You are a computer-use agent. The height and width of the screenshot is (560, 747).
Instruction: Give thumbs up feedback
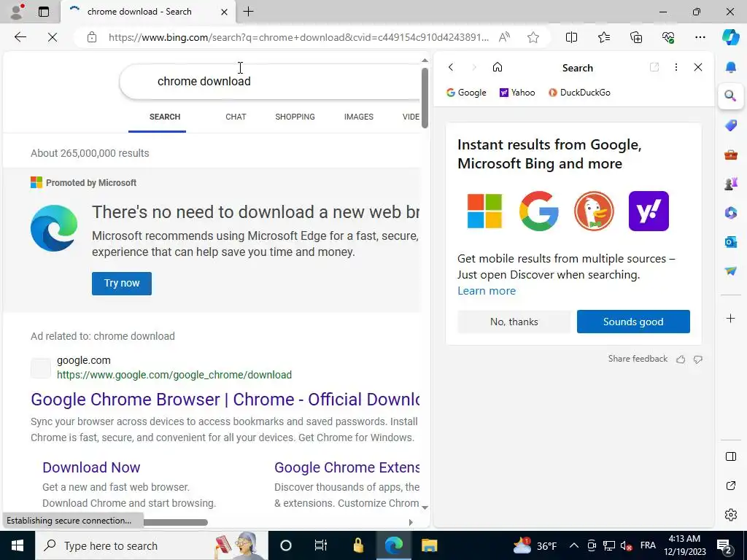tap(681, 359)
